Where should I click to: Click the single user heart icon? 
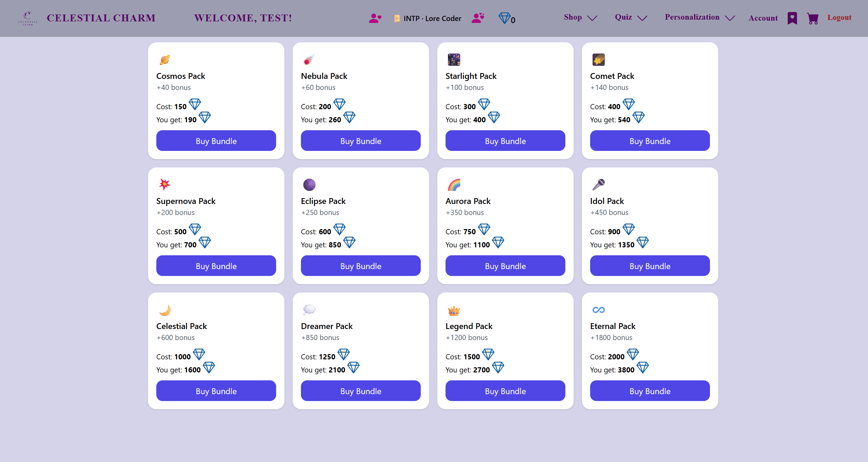point(375,18)
